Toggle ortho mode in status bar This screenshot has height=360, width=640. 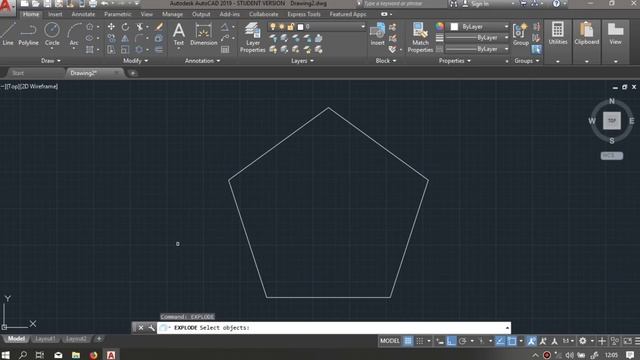(x=451, y=341)
